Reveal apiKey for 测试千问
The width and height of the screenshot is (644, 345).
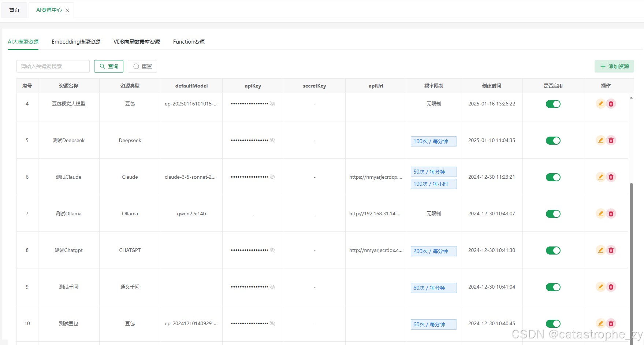[x=272, y=287]
